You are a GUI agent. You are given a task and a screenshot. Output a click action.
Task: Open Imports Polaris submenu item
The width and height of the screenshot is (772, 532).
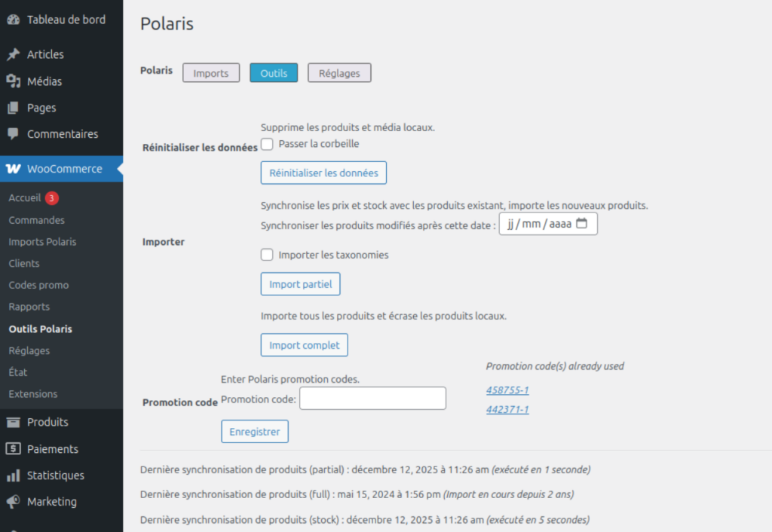42,242
